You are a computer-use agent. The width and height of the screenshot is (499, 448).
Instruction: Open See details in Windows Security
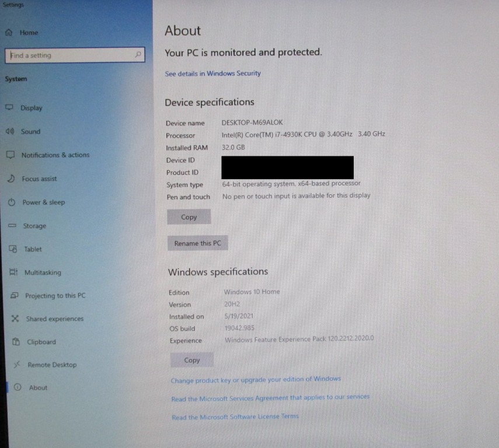click(x=213, y=73)
